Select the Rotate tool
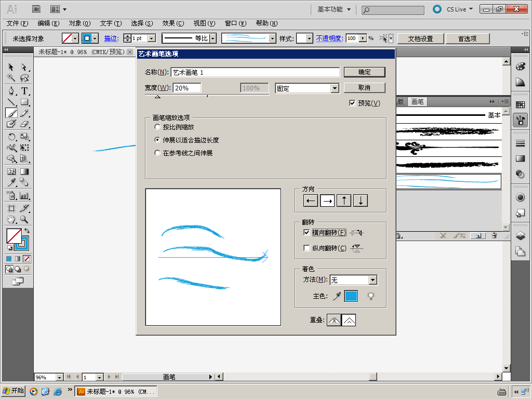Screen dimensions: 532x399 tap(11, 137)
